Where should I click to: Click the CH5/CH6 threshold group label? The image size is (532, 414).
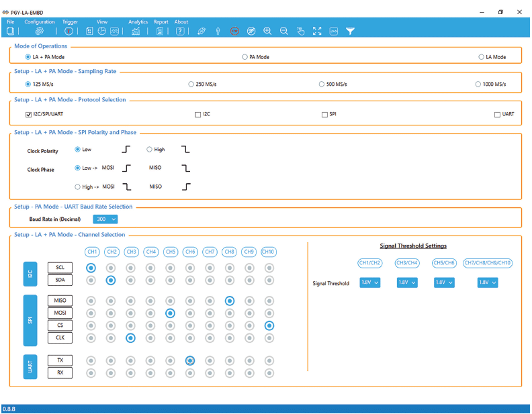pos(444,263)
